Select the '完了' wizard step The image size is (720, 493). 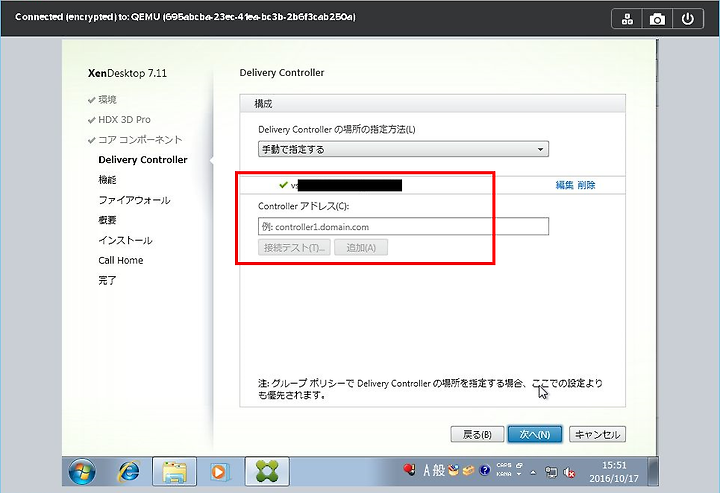click(107, 280)
